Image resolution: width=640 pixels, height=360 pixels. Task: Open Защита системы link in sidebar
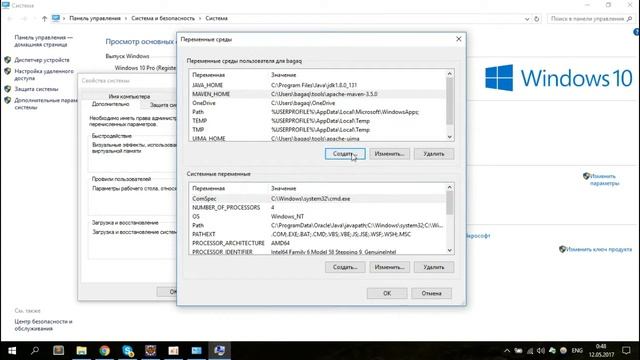click(36, 89)
